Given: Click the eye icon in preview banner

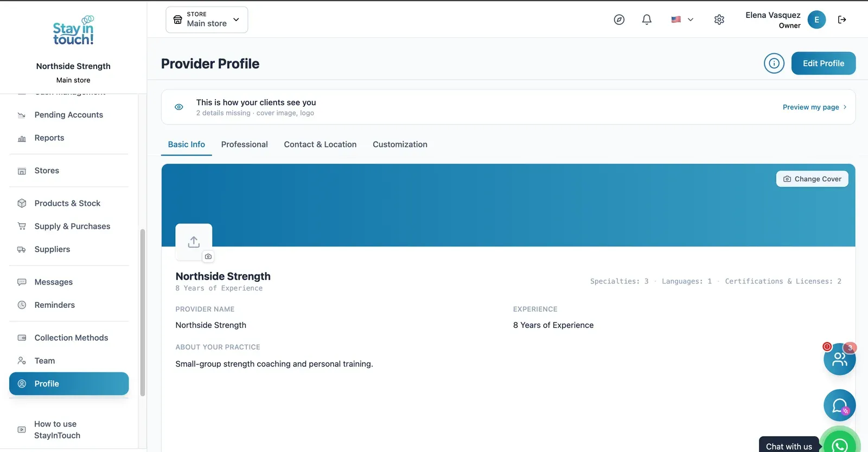Looking at the screenshot, I should tap(179, 107).
